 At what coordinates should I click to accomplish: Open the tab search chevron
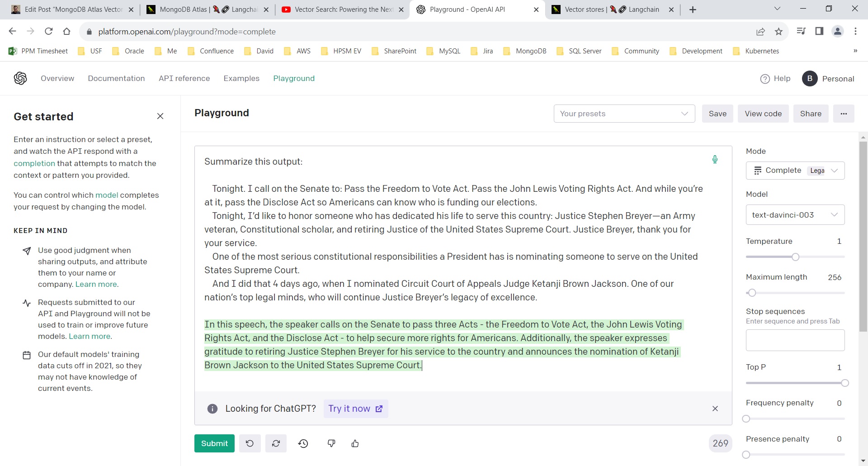[x=777, y=9]
